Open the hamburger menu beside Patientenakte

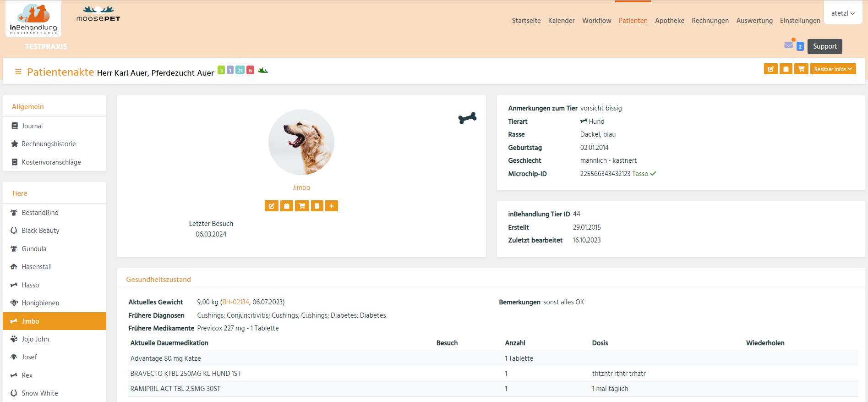(x=18, y=72)
